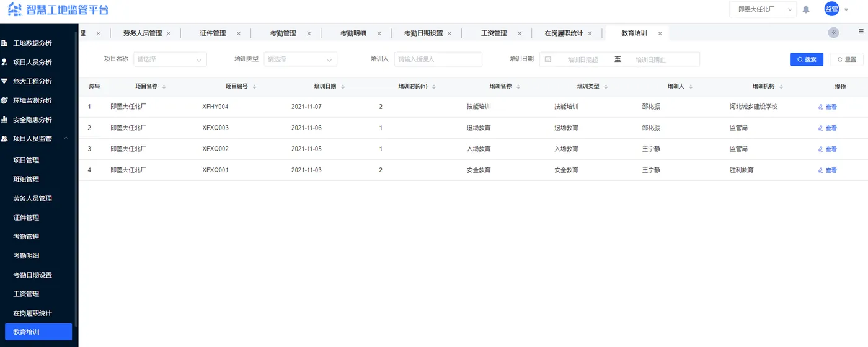The image size is (868, 347).
Task: Close the 证件管理 tab
Action: tap(239, 33)
